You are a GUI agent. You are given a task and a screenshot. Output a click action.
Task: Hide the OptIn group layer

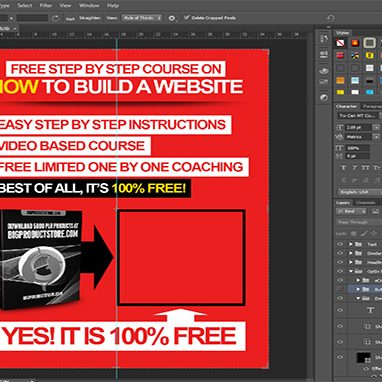coord(340,271)
